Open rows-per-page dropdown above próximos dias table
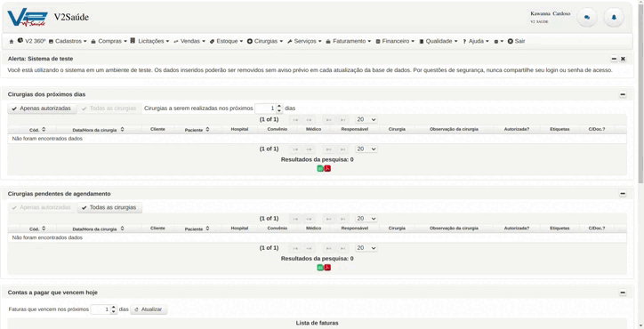644x329 pixels. coord(366,119)
